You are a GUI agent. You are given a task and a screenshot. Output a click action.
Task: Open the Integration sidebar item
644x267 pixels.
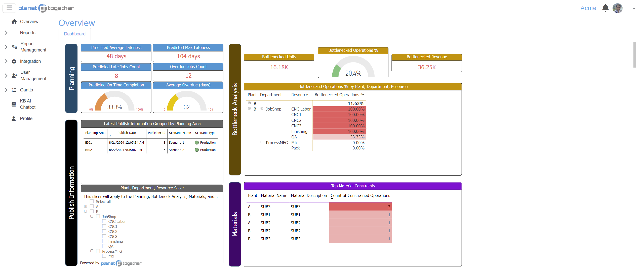tap(30, 61)
